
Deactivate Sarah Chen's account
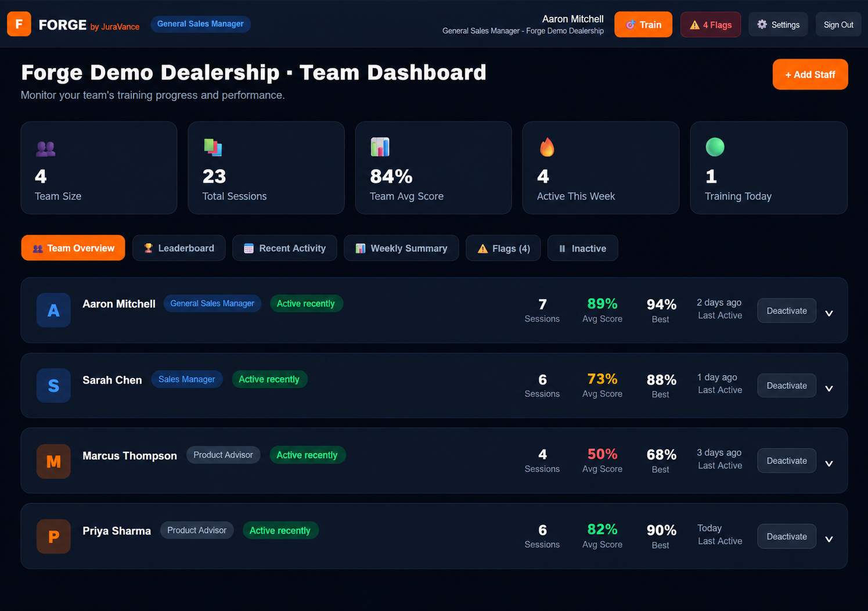pyautogui.click(x=787, y=386)
